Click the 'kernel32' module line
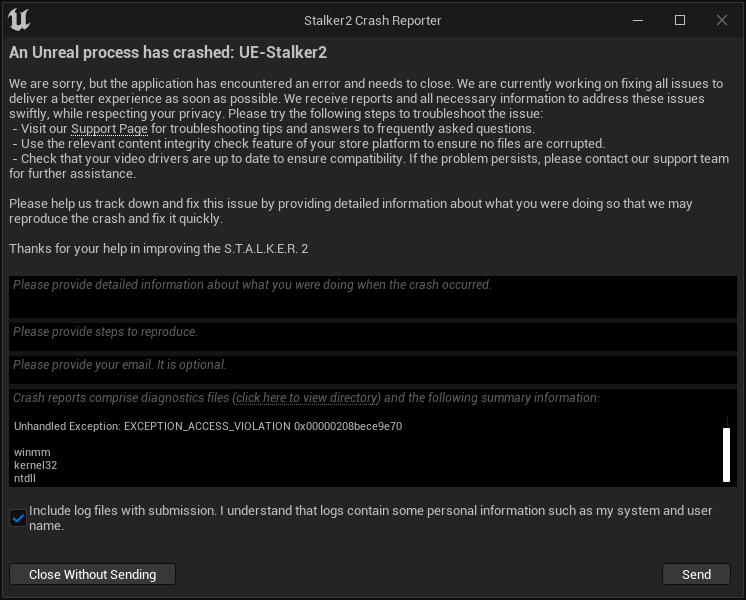The height and width of the screenshot is (600, 746). coord(35,465)
